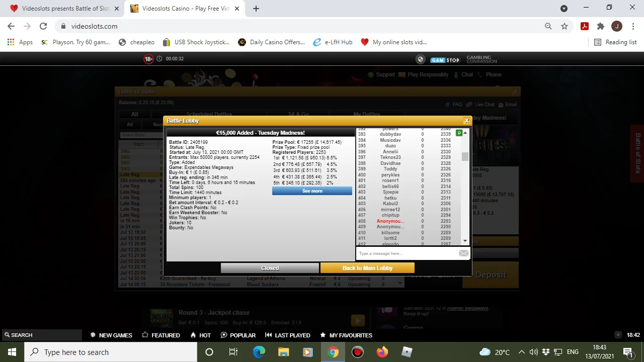Open MY FAVOURITES category

pos(346,335)
